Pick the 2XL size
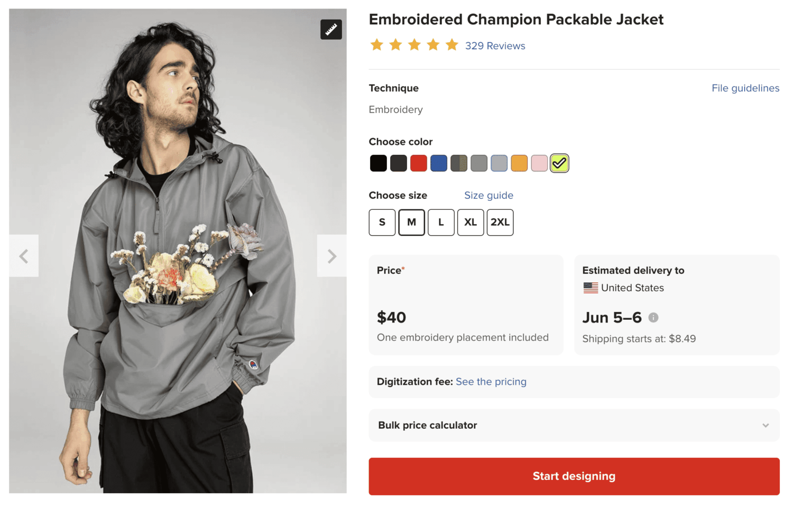 [x=500, y=223]
